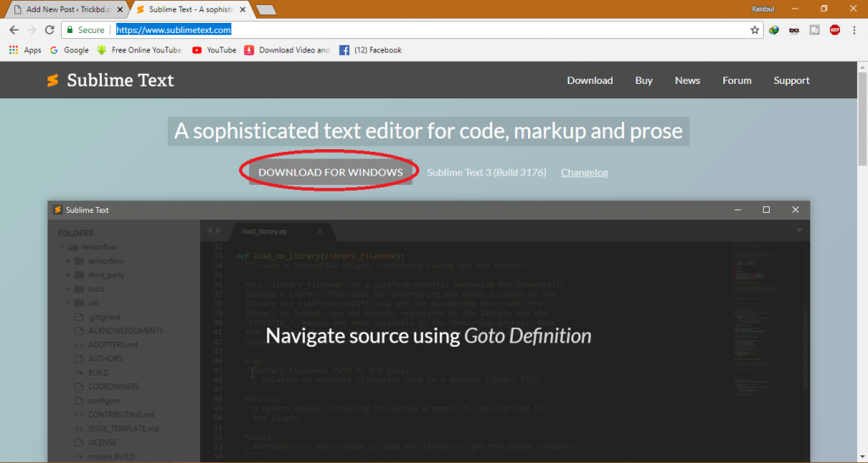This screenshot has width=868, height=463.
Task: Select the ISSUE_TEMPLATE.md file
Action: (124, 428)
